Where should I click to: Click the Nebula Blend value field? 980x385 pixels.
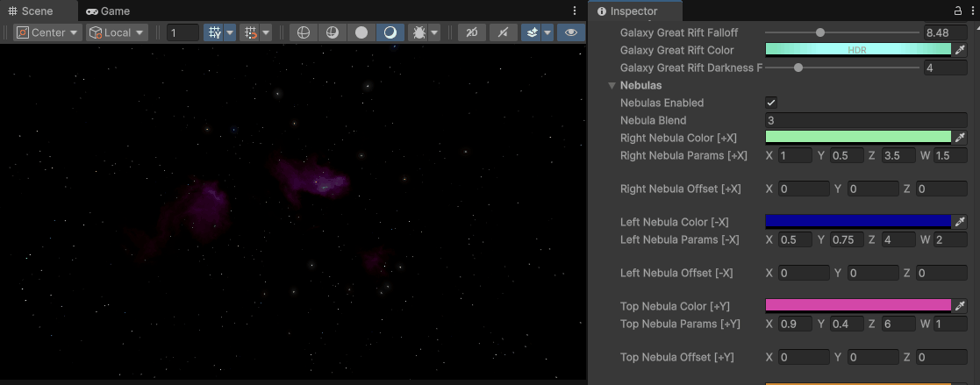point(864,120)
